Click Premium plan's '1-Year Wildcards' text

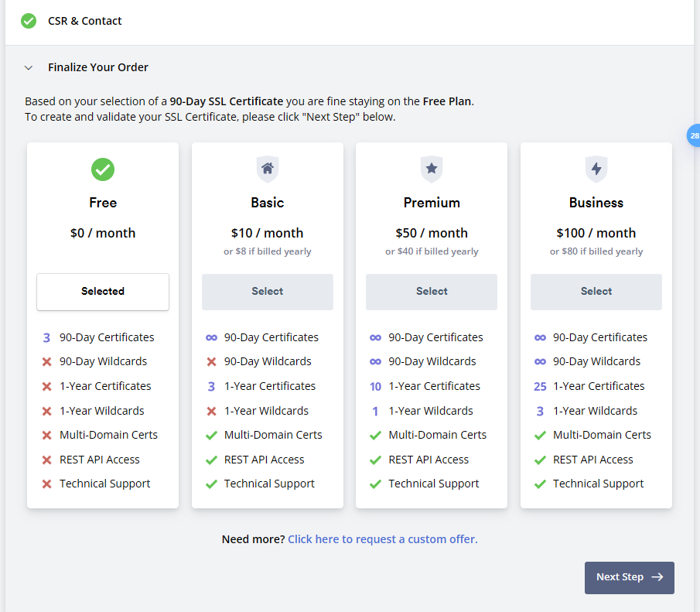431,411
